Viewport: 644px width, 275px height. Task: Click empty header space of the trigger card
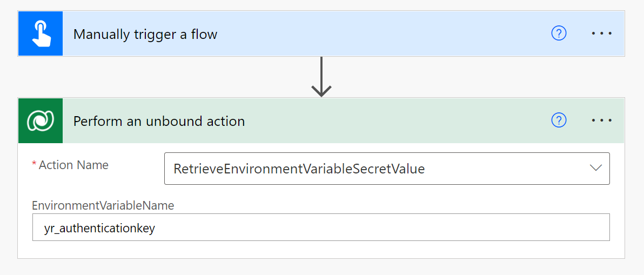point(378,33)
